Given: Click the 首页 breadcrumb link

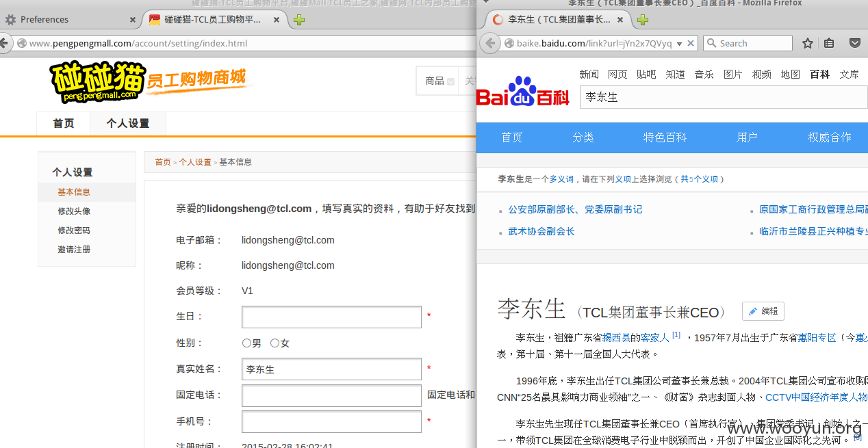Looking at the screenshot, I should coord(163,162).
